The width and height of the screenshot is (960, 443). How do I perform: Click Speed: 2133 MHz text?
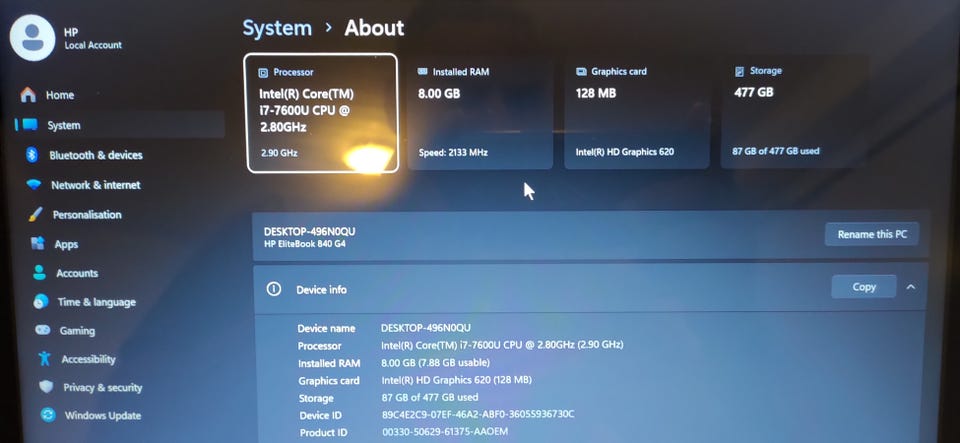click(453, 152)
